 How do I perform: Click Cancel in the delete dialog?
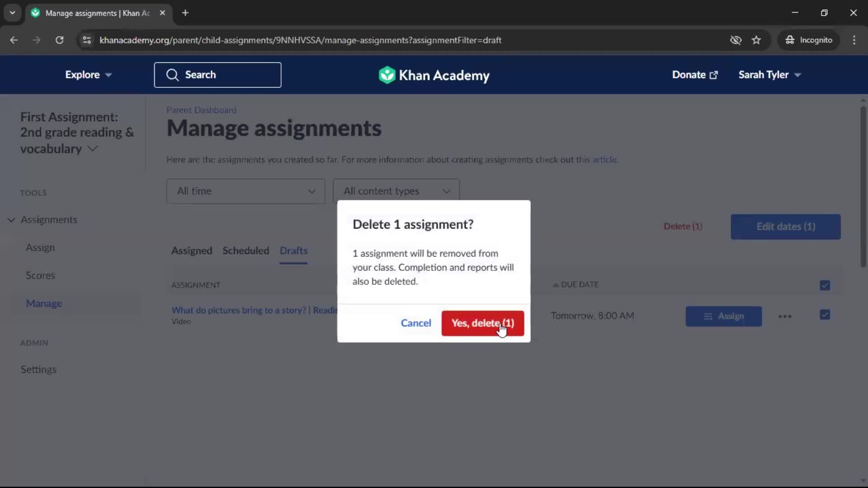[416, 324]
